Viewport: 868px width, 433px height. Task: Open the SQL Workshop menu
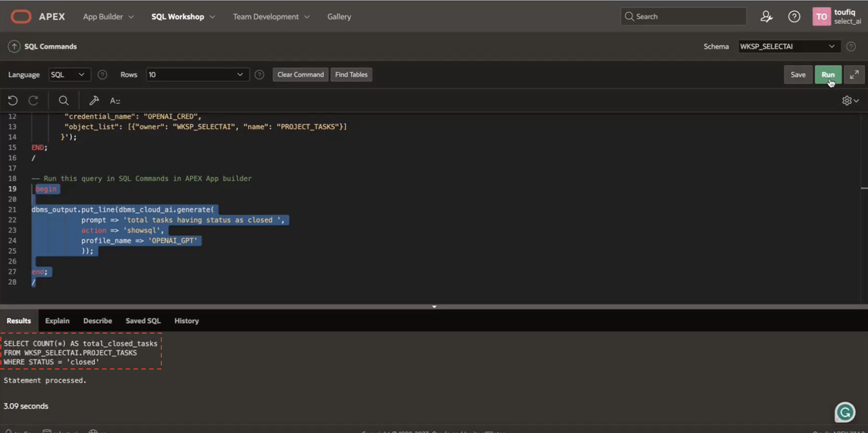click(x=183, y=16)
